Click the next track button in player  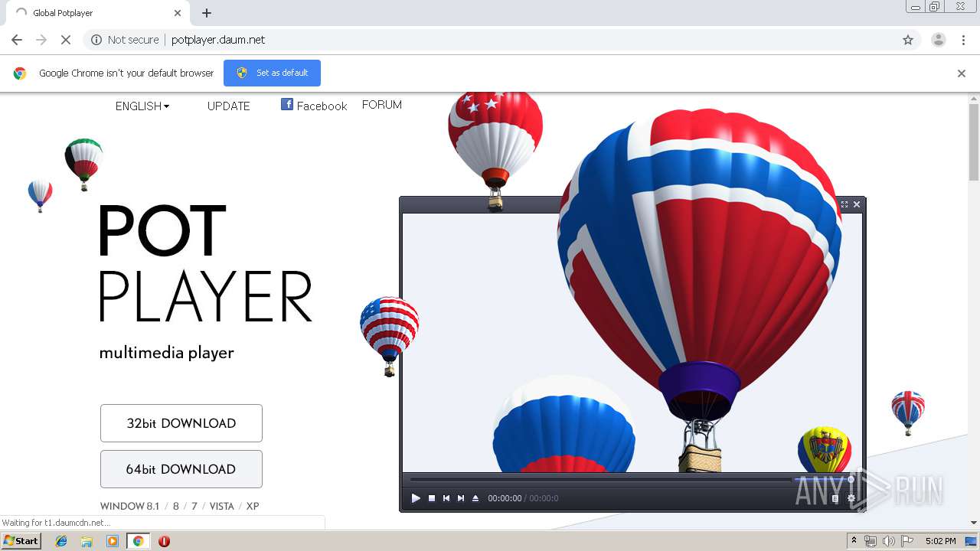[x=461, y=498]
